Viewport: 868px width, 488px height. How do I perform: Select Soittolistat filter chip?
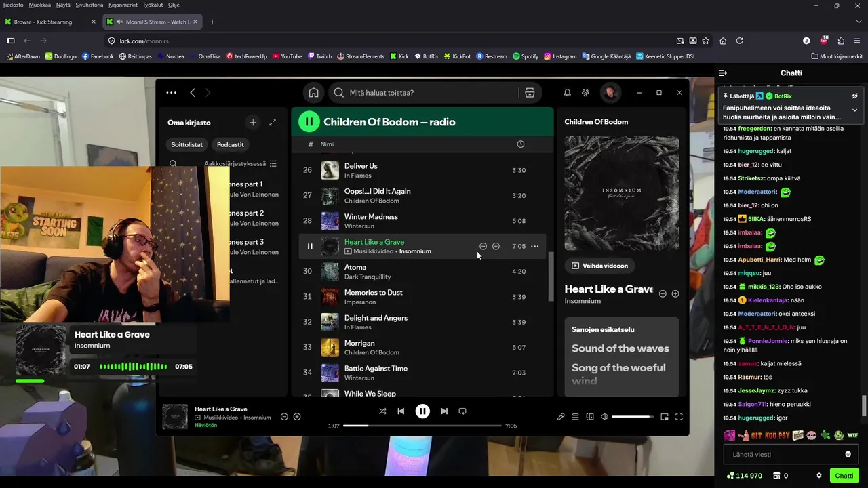click(x=186, y=144)
